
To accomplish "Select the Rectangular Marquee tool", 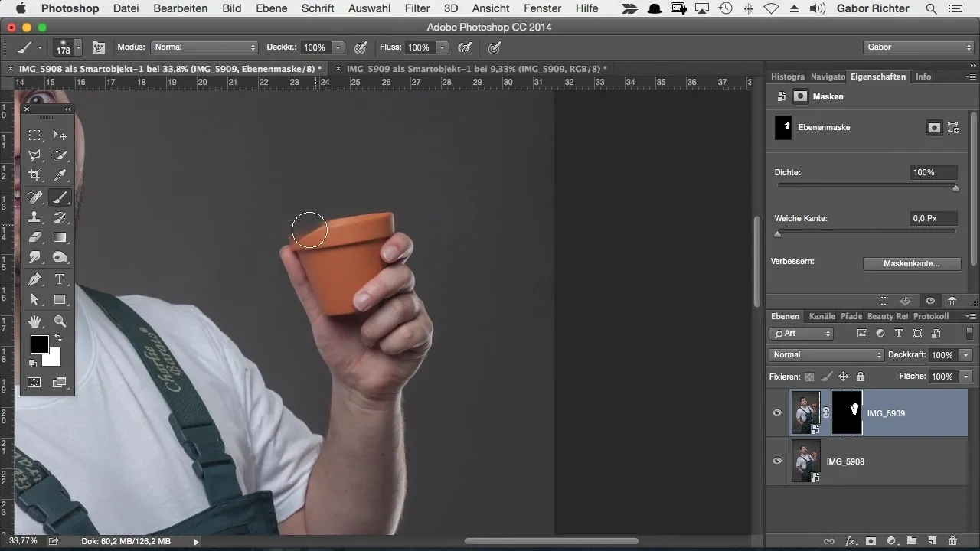I will (34, 135).
